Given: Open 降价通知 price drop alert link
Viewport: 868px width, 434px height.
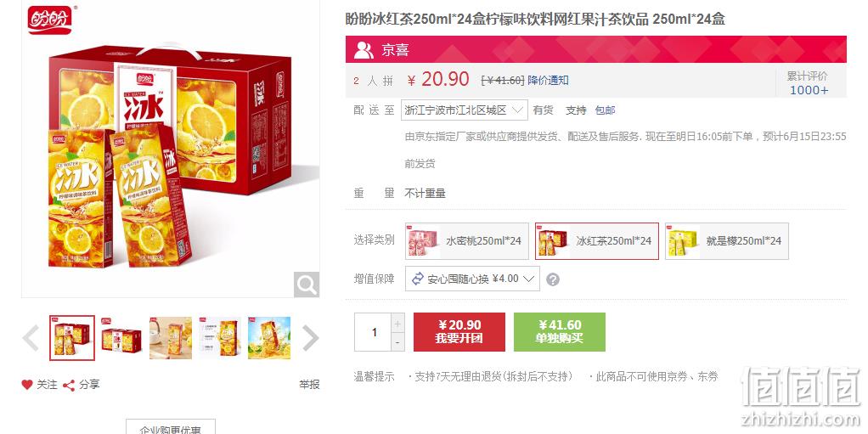Looking at the screenshot, I should coord(548,81).
